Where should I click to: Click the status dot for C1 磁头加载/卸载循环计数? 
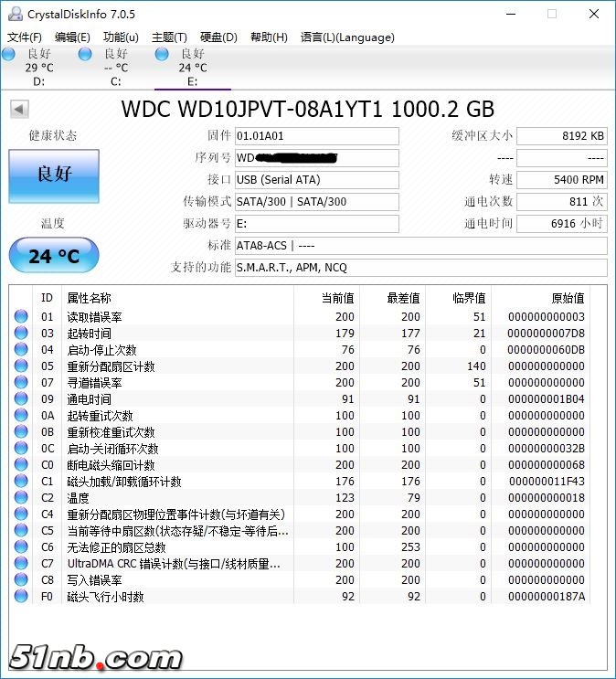tap(21, 481)
